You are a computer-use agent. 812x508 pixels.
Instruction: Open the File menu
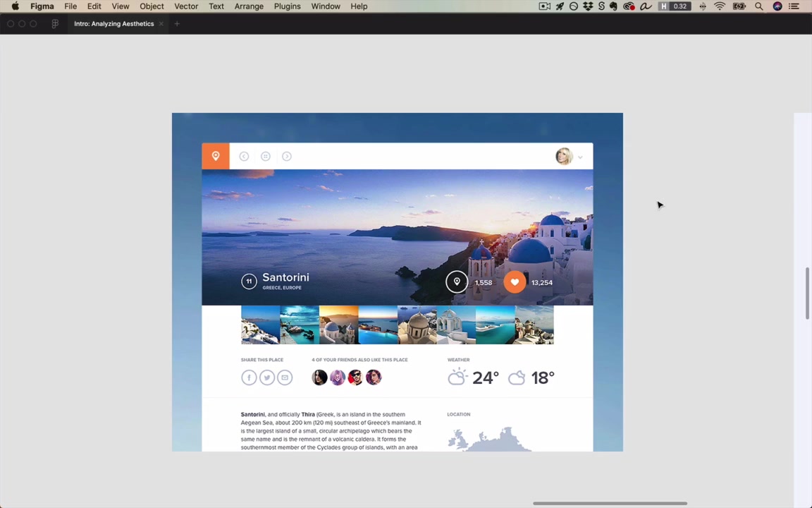(70, 6)
